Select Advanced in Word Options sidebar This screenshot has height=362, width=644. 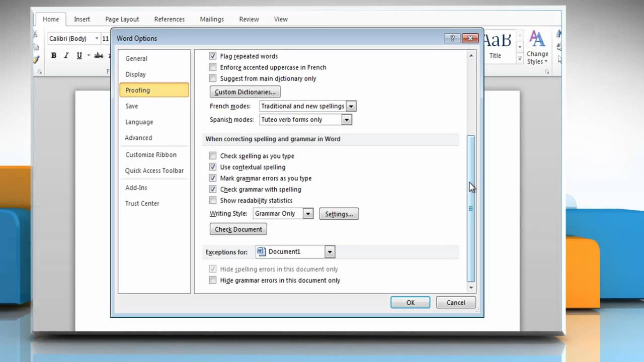[x=154, y=138]
